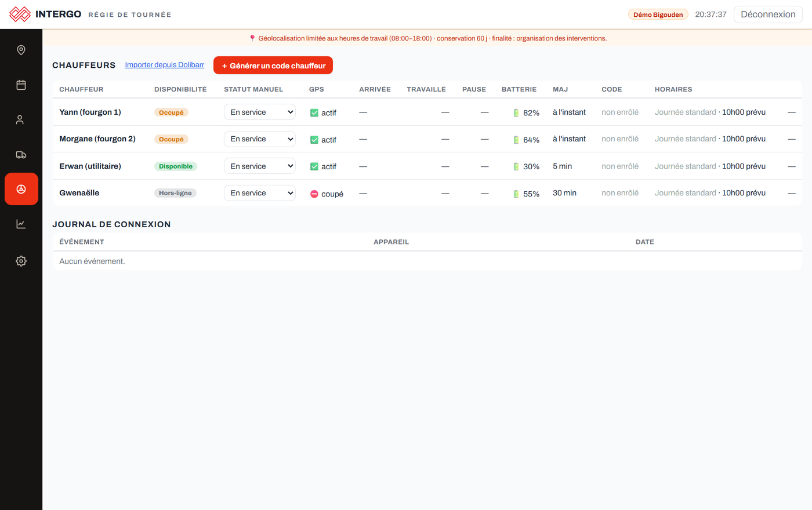The height and width of the screenshot is (510, 812).
Task: Expand Gwenaëlle's statut manuel dropdown
Action: click(260, 193)
